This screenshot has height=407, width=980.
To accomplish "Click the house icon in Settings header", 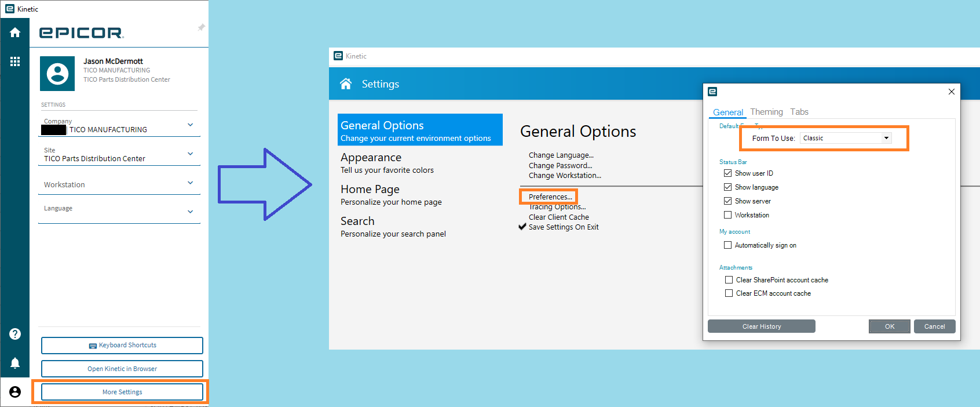I will (x=346, y=84).
